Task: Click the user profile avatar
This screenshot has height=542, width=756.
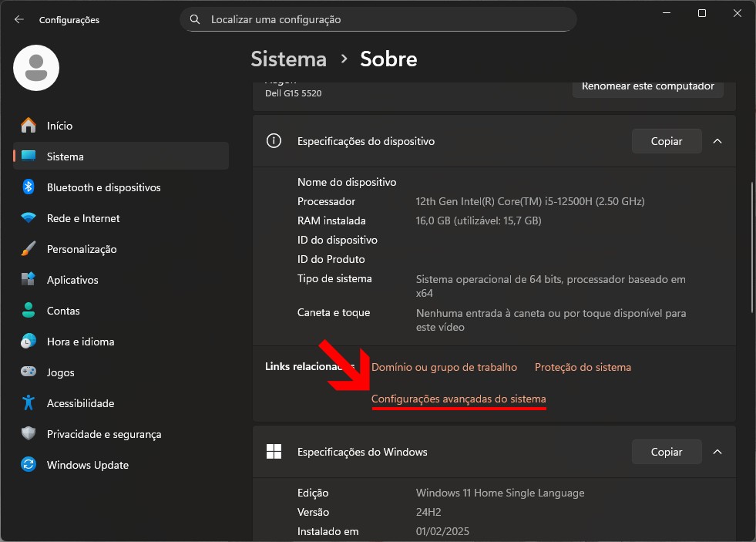Action: [36, 68]
